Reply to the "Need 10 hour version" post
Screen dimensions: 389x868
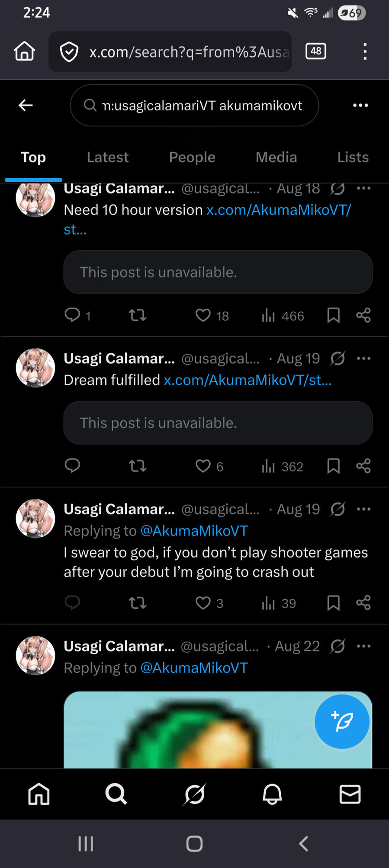[x=72, y=316]
